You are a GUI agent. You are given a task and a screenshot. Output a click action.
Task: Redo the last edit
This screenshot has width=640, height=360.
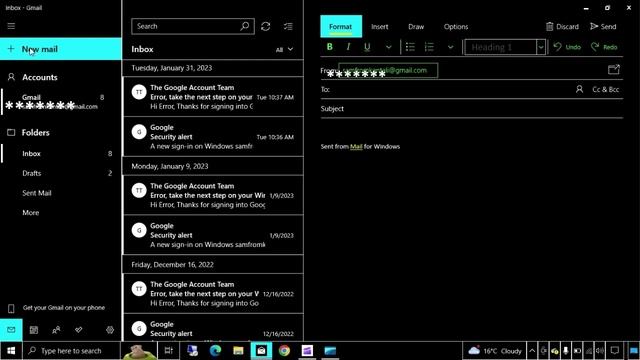coord(604,47)
